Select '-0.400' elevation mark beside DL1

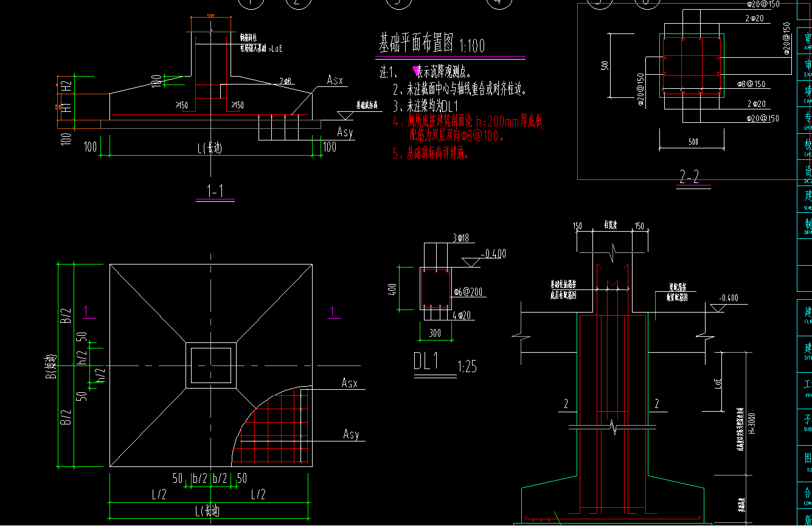coord(493,254)
